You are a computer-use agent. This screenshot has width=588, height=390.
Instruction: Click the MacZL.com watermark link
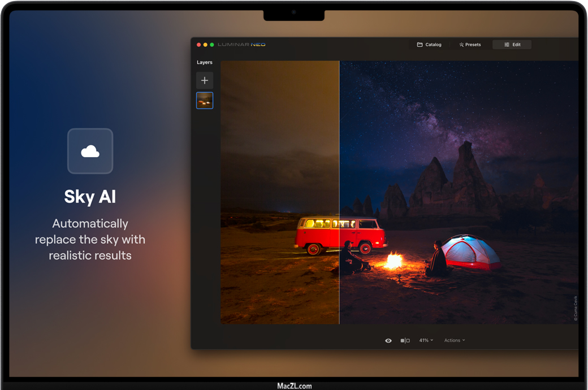pyautogui.click(x=294, y=386)
